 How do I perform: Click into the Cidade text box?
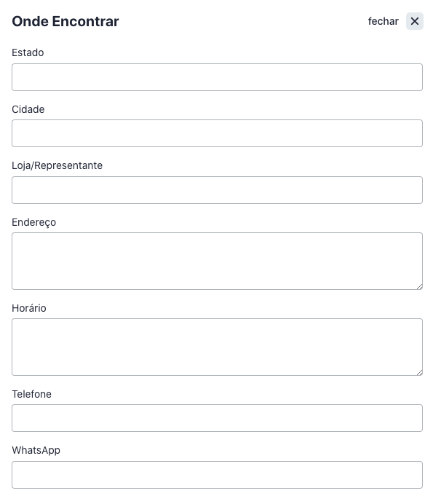pos(217,133)
